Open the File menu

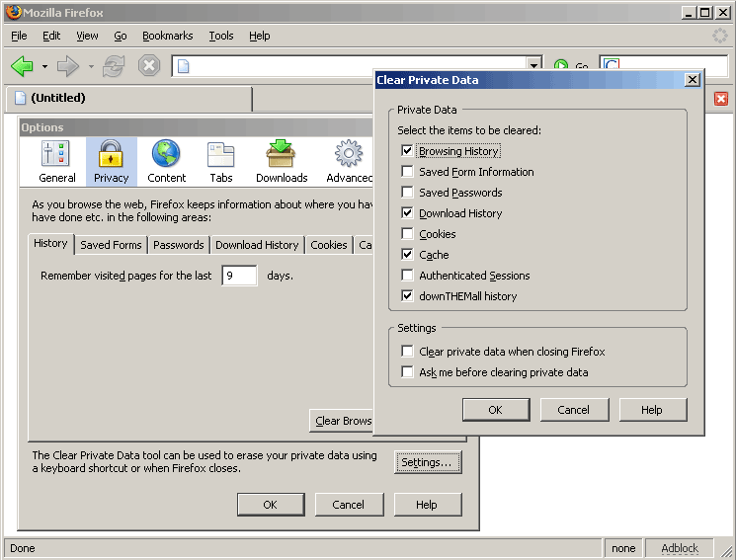(19, 36)
